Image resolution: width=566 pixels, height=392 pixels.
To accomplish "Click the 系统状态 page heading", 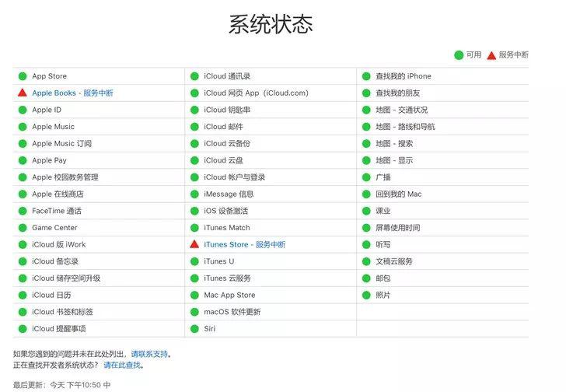I will (x=271, y=25).
